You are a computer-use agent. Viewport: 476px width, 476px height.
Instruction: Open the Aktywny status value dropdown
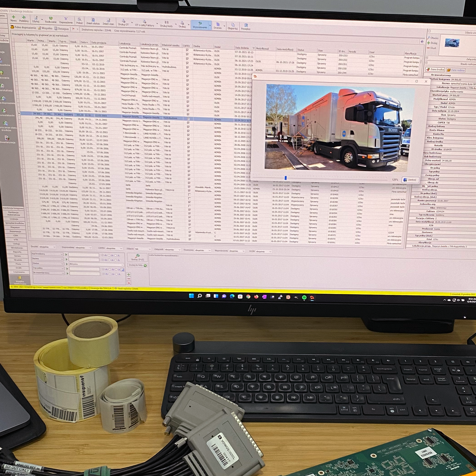(122, 264)
